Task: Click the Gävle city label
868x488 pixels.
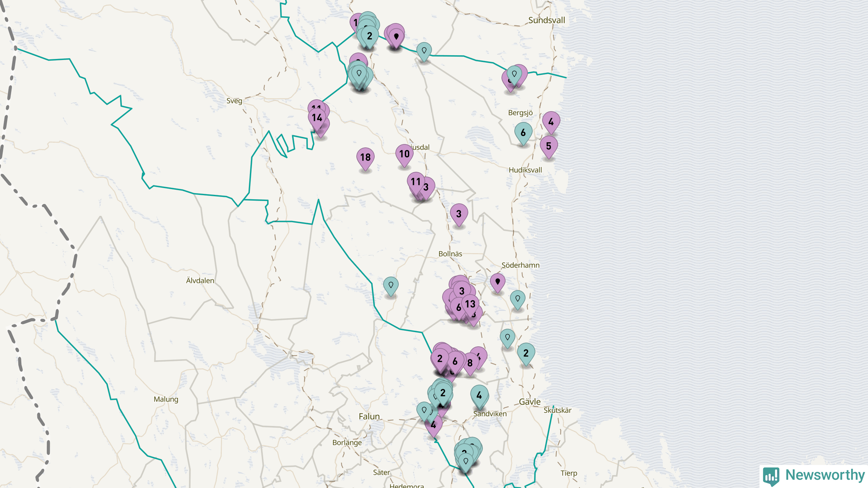Action: tap(530, 402)
